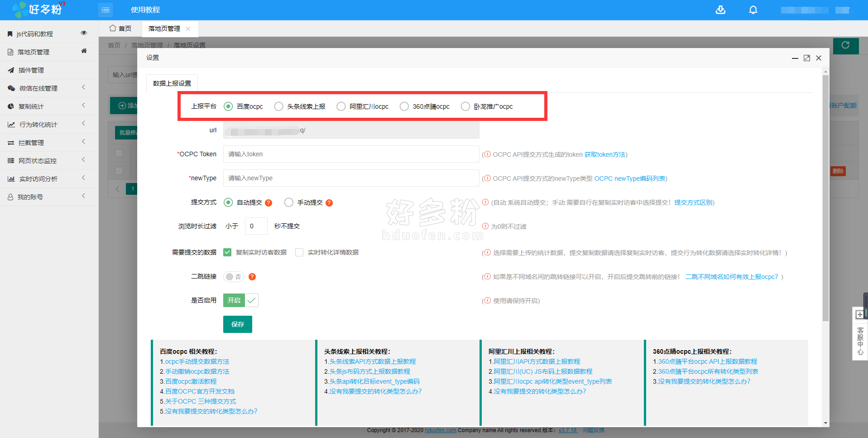Screen dimensions: 868x438
Task: Click the bar chart icon for 实时访问分析
Action: pyautogui.click(x=11, y=179)
